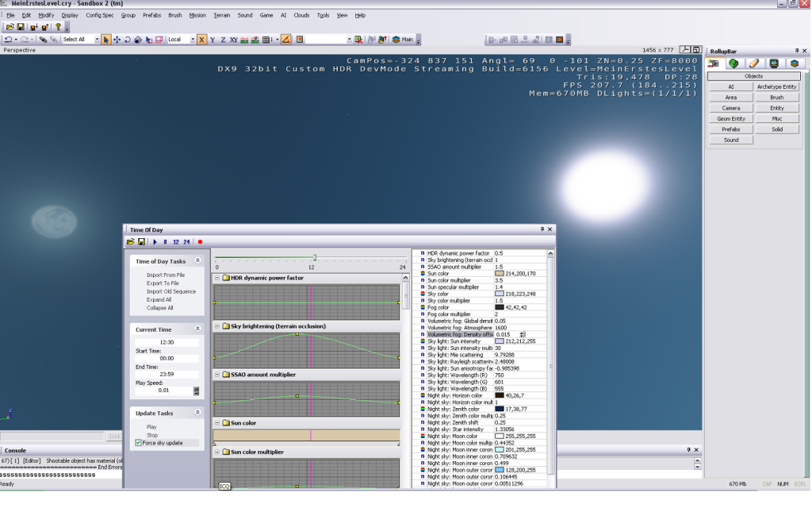
Task: Click the Geom Entity button
Action: click(x=730, y=119)
